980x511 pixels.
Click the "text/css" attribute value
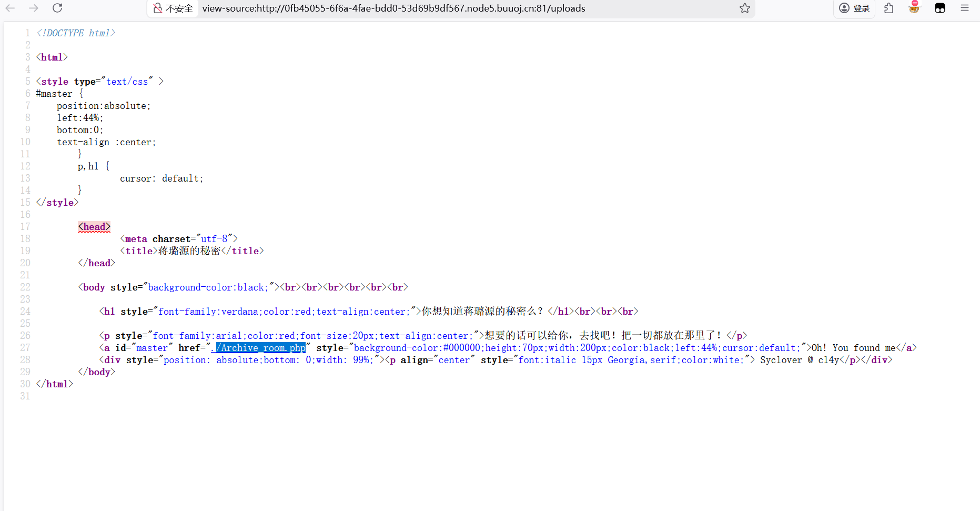pos(127,82)
